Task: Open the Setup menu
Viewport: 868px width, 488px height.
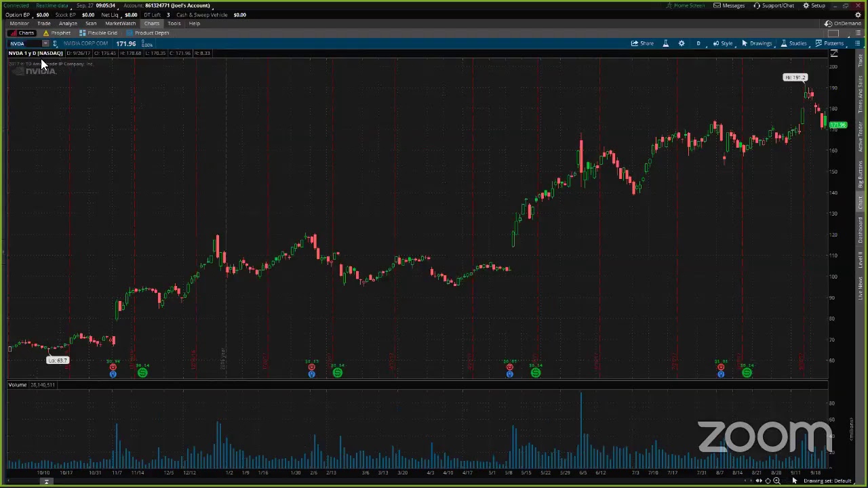Action: point(814,5)
